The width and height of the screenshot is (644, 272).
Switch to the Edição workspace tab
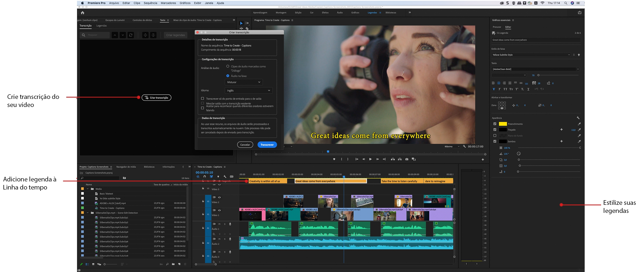pyautogui.click(x=298, y=13)
